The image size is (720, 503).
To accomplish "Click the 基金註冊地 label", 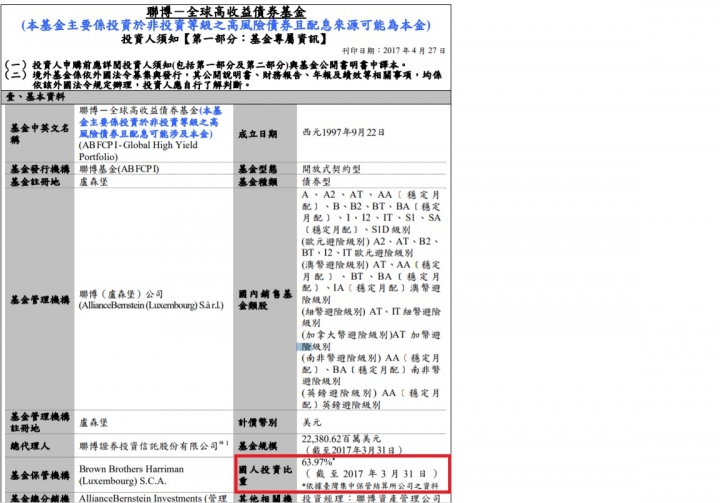I will (x=35, y=182).
